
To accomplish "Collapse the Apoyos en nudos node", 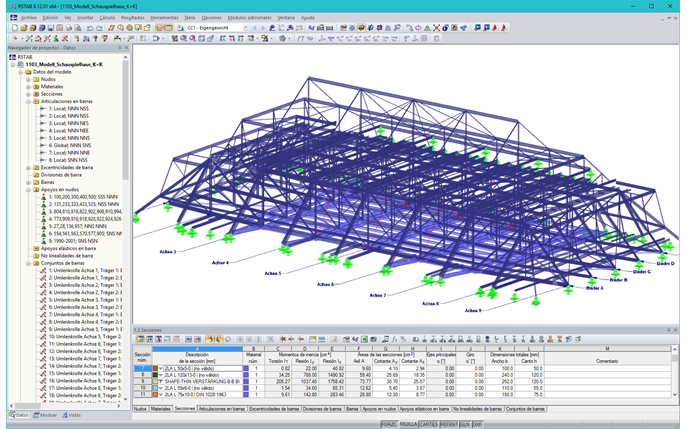I will click(x=28, y=190).
